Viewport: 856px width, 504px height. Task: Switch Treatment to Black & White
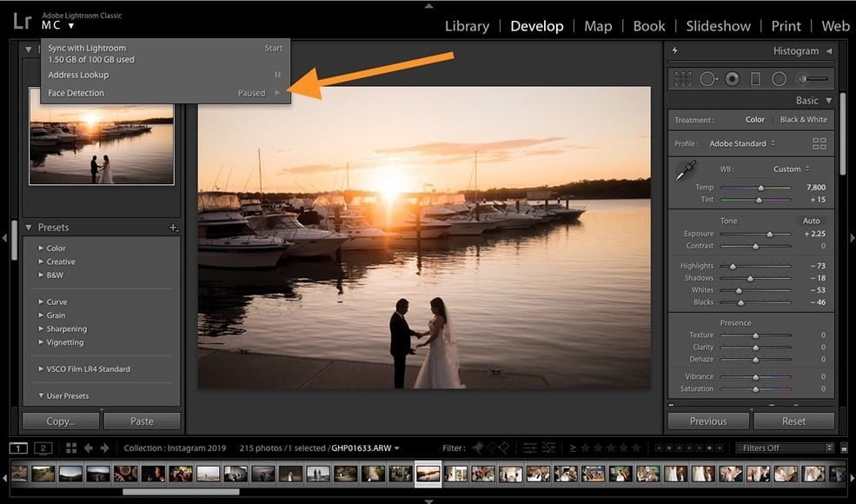[804, 119]
